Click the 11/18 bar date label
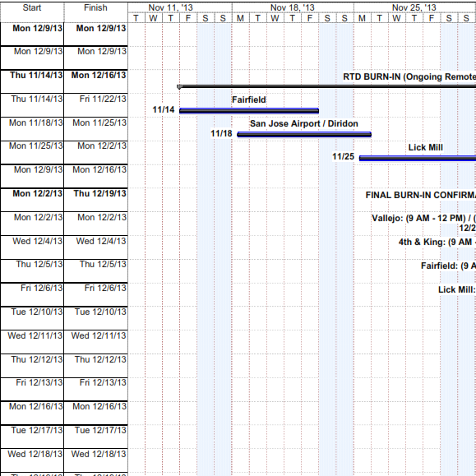This screenshot has width=476, height=476. point(221,133)
